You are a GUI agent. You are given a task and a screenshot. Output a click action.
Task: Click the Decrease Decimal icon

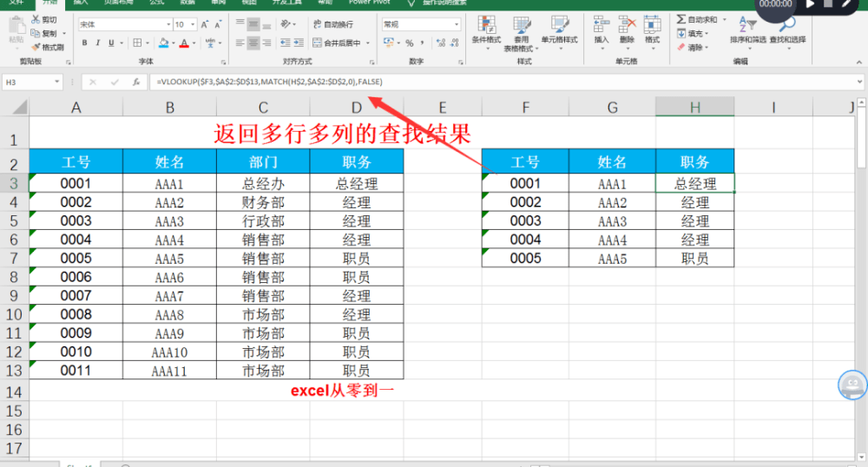(455, 43)
